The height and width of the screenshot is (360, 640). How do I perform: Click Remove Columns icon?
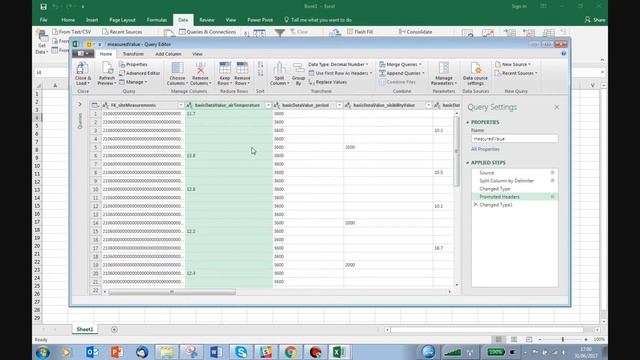(x=200, y=68)
